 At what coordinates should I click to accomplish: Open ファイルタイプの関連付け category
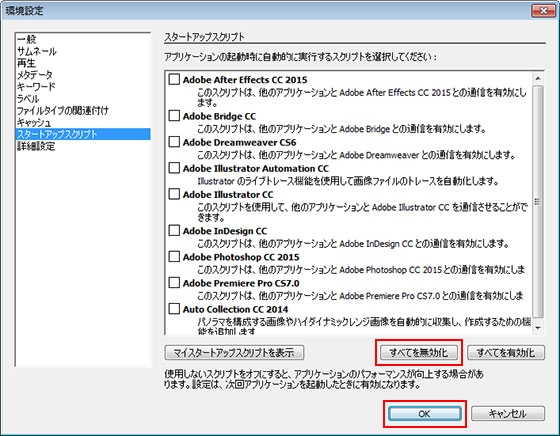(x=83, y=110)
